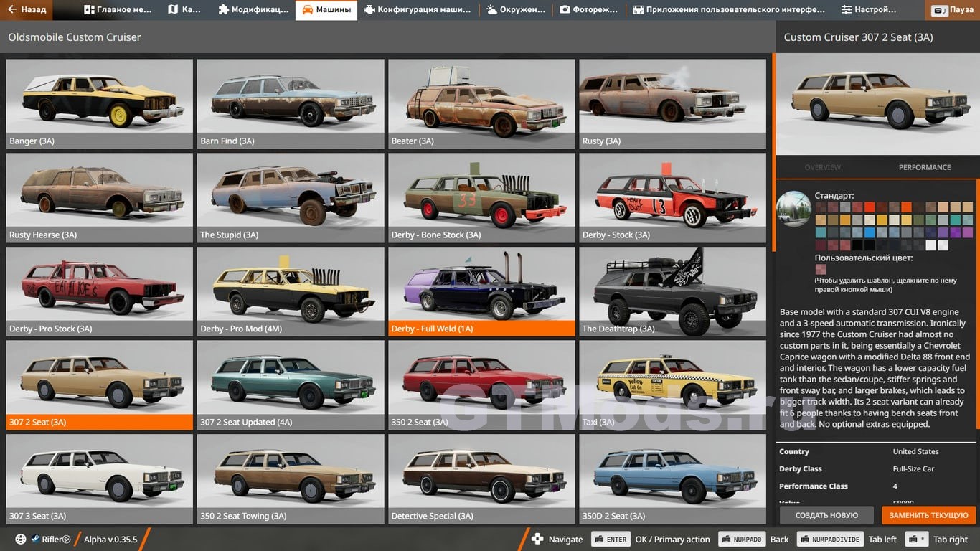
Task: Click the car grid's orange scrollbar
Action: [773, 151]
